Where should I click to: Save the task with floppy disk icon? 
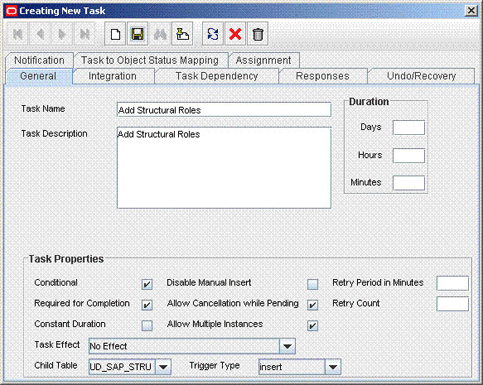137,34
